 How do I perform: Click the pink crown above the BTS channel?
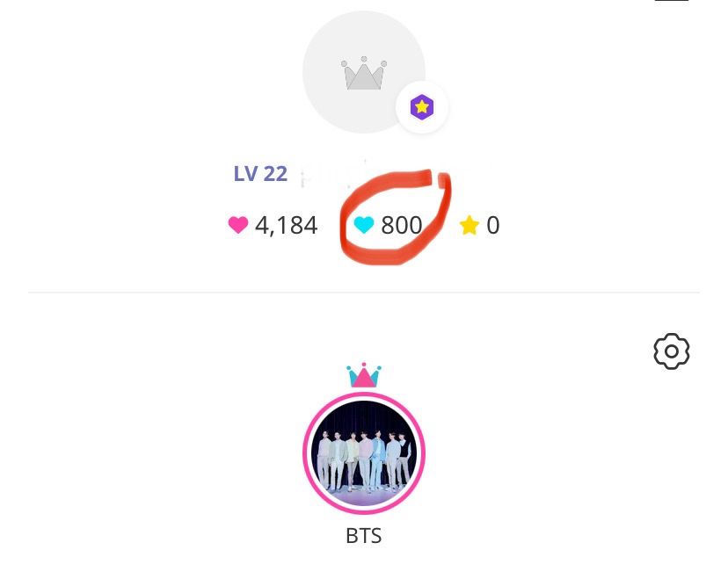pyautogui.click(x=364, y=374)
